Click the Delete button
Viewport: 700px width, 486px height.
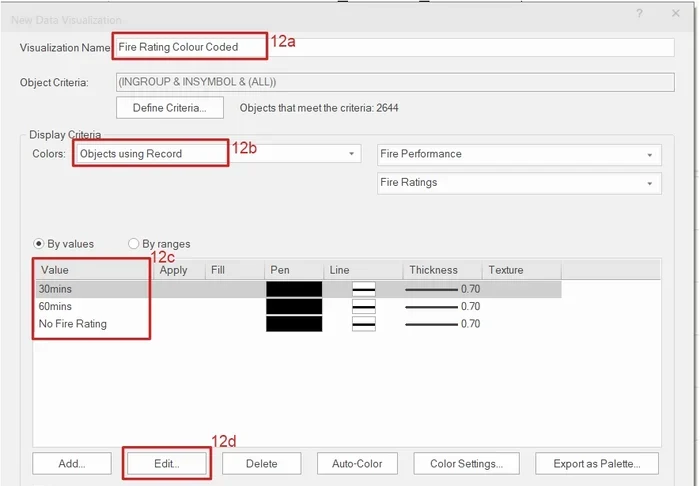coord(261,463)
